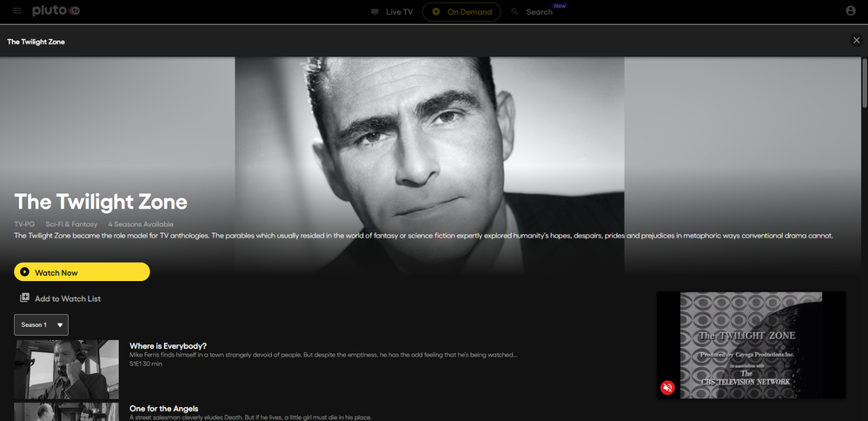Unmute the preview video player

pos(667,387)
